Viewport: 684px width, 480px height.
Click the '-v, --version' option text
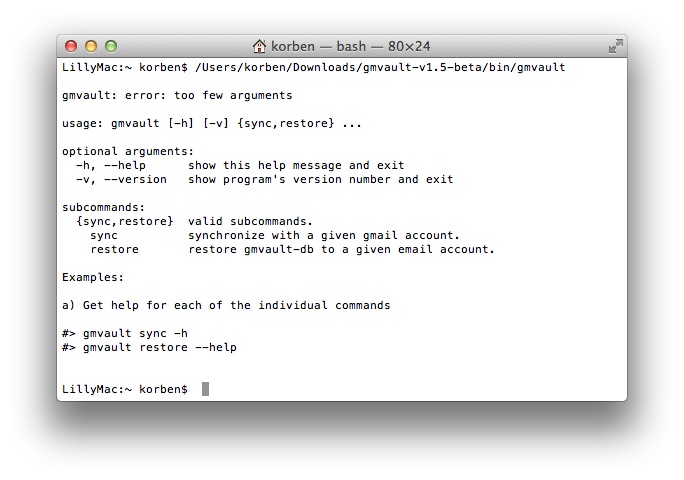121,179
